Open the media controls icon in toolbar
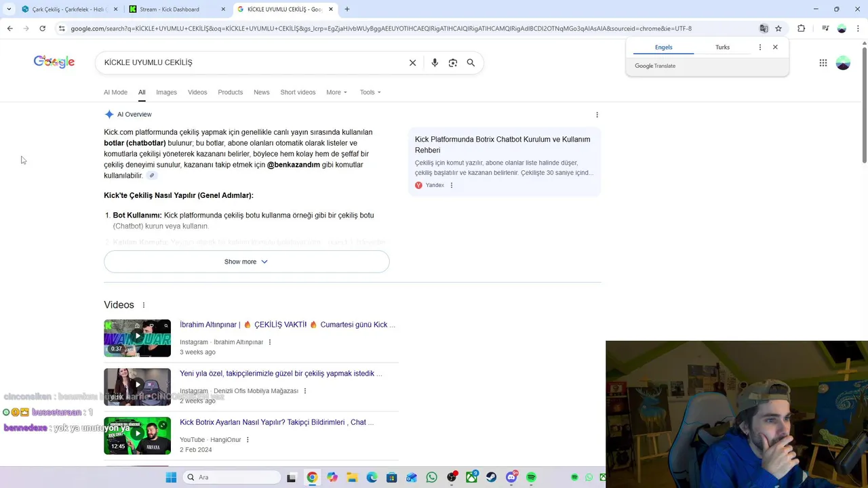 pos(825,28)
